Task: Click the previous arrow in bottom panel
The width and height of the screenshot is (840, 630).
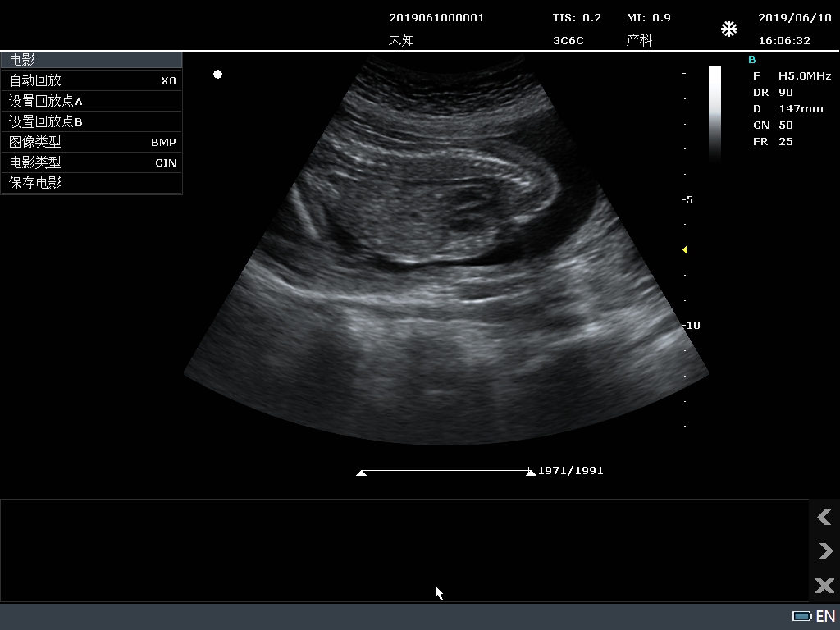Action: 824,517
